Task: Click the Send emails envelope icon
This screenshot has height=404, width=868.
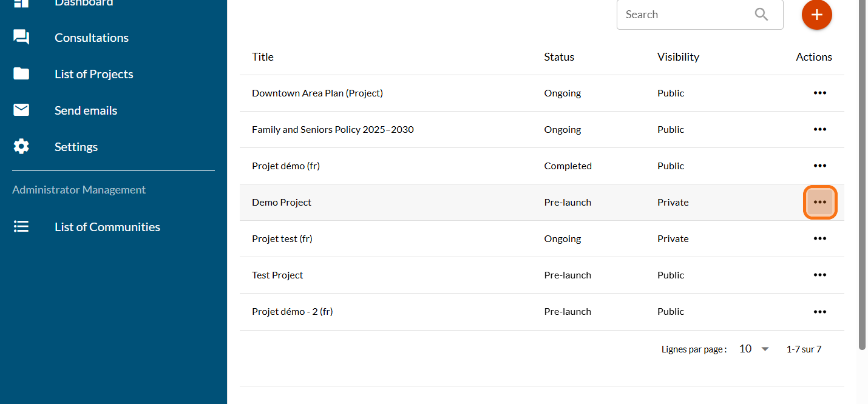Action: (21, 110)
